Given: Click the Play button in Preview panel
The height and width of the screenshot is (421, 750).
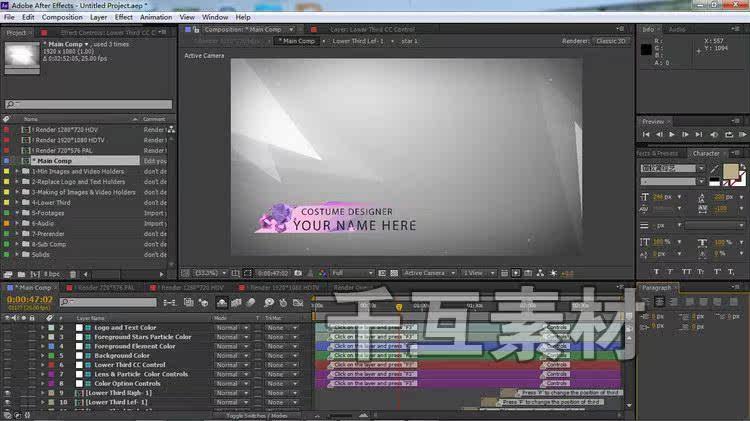Looking at the screenshot, I should (x=672, y=135).
